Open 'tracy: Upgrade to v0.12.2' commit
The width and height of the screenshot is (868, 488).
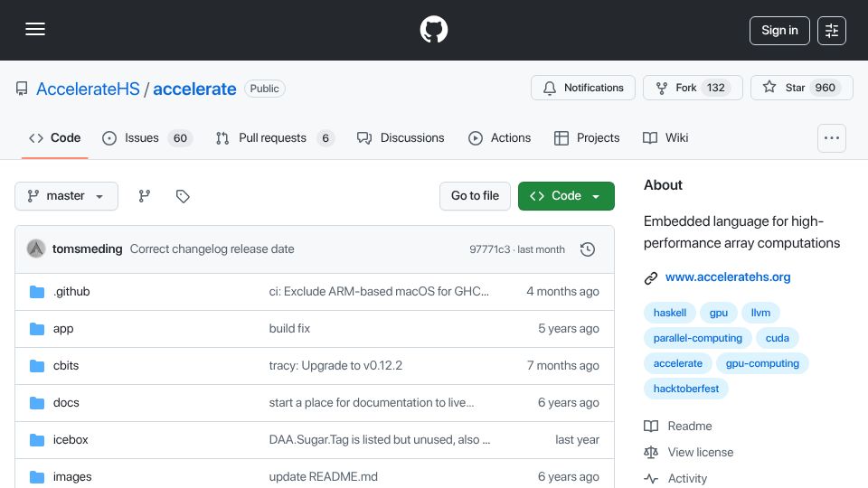tap(335, 366)
